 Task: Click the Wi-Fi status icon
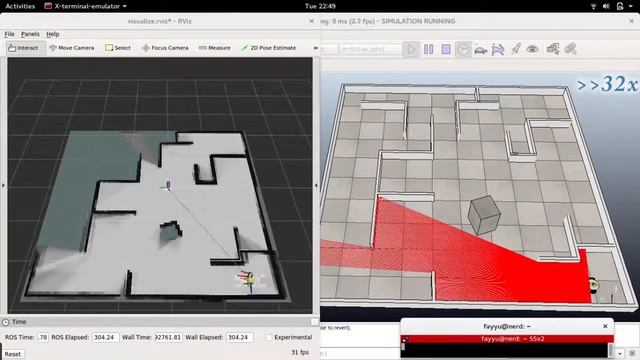point(593,6)
